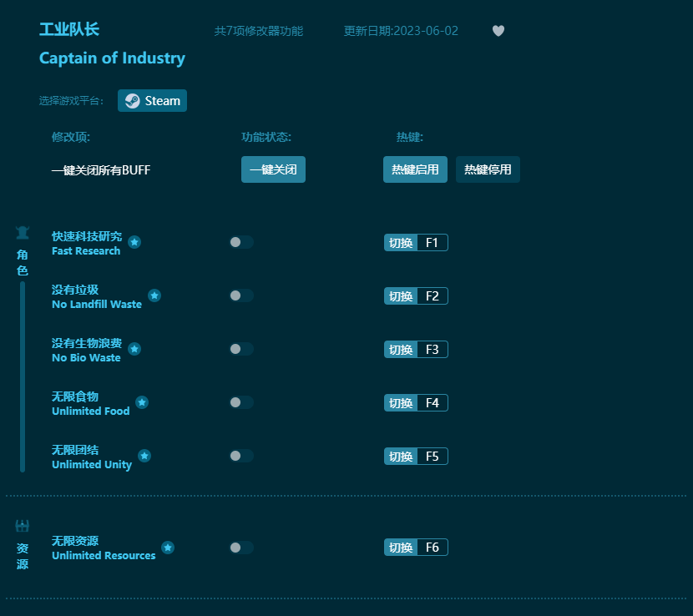The image size is (693, 616).
Task: Turn on the Unlimited Food toggle
Action: click(241, 401)
